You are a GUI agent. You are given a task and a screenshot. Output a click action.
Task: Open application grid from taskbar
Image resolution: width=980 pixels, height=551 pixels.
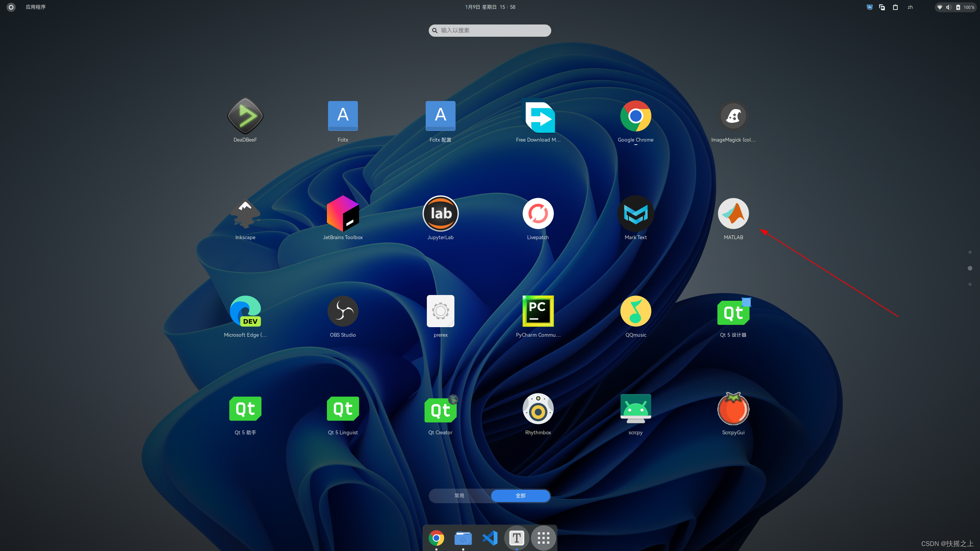tap(543, 538)
